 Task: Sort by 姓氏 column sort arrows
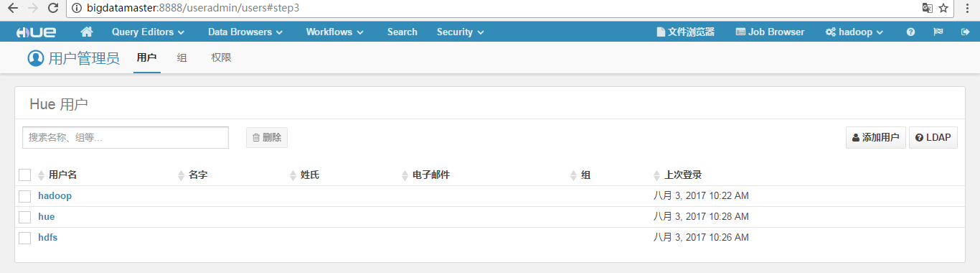[293, 175]
